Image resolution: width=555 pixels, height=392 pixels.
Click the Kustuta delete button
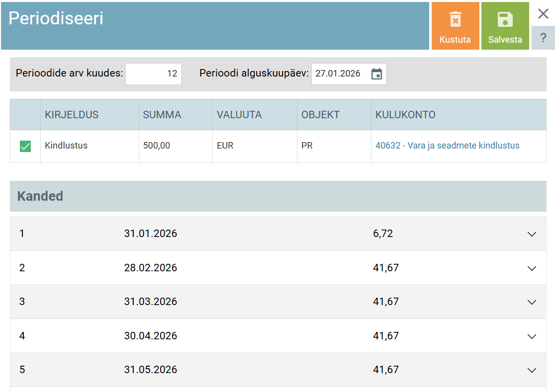tap(455, 26)
